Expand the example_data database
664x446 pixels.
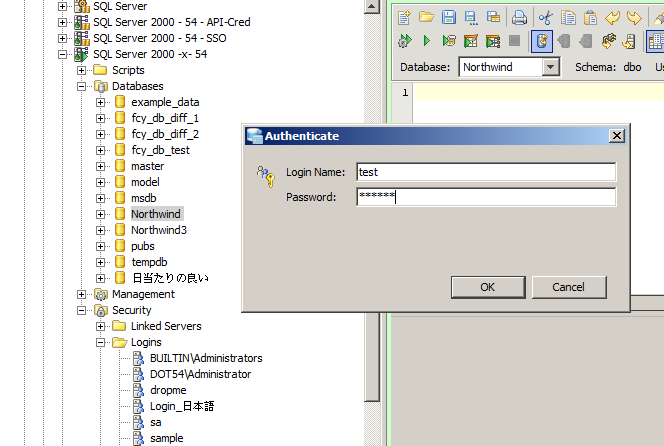coord(100,102)
